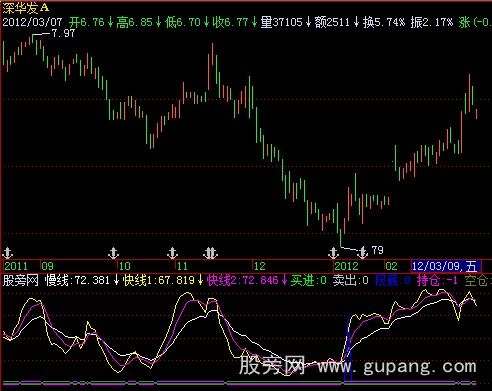
Task: Click the double anchor marker after November
Action: click(x=210, y=253)
